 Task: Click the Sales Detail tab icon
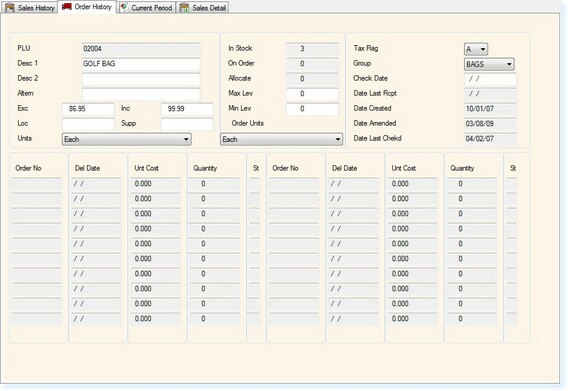[x=184, y=8]
